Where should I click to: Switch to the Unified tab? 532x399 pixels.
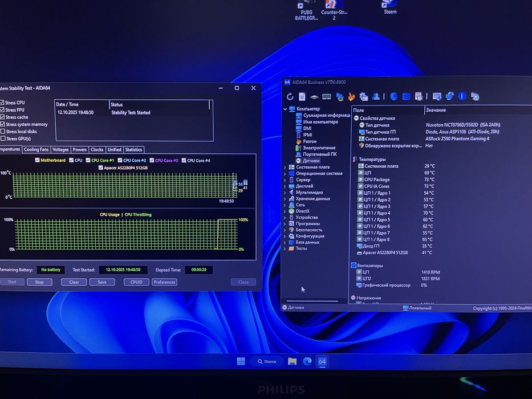(x=115, y=149)
